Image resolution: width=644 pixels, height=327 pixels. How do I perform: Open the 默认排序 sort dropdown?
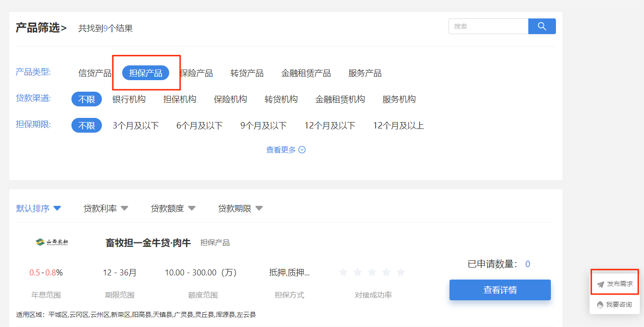(39, 209)
